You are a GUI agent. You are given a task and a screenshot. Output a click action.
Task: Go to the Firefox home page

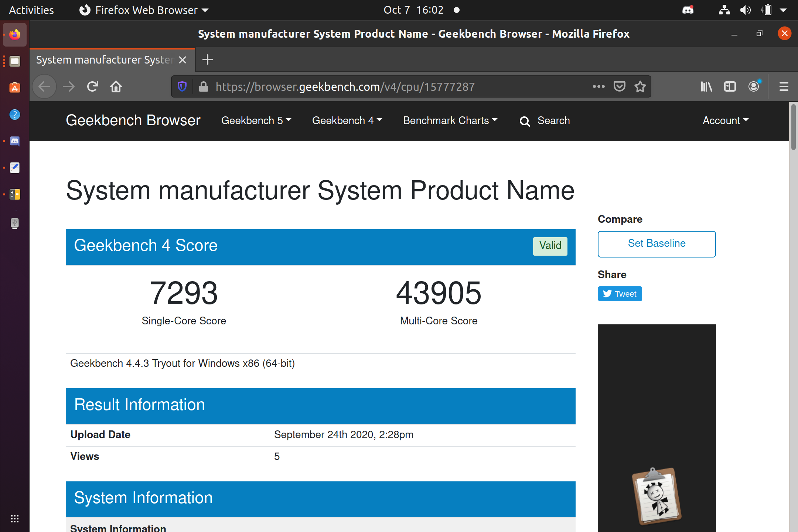tap(116, 87)
